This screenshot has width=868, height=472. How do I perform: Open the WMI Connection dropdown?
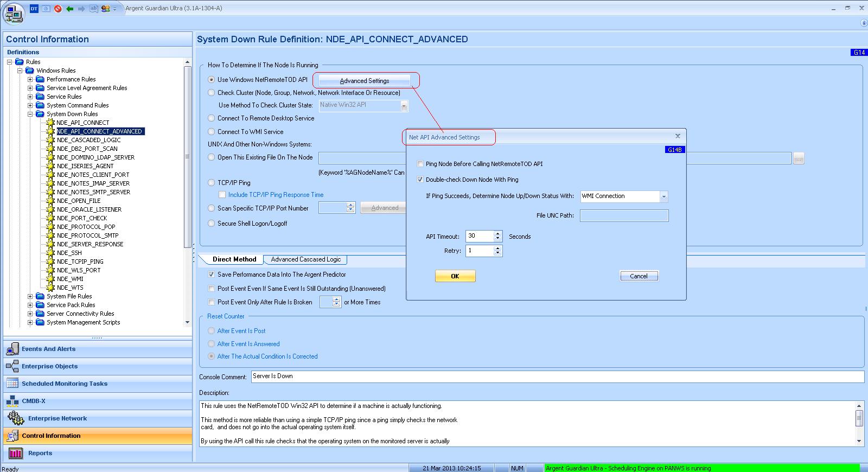coord(663,196)
